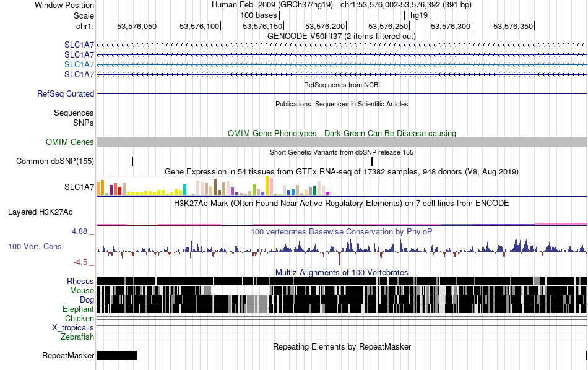Click the Elephant alignment label
This screenshot has width=588, height=370.
(78, 309)
